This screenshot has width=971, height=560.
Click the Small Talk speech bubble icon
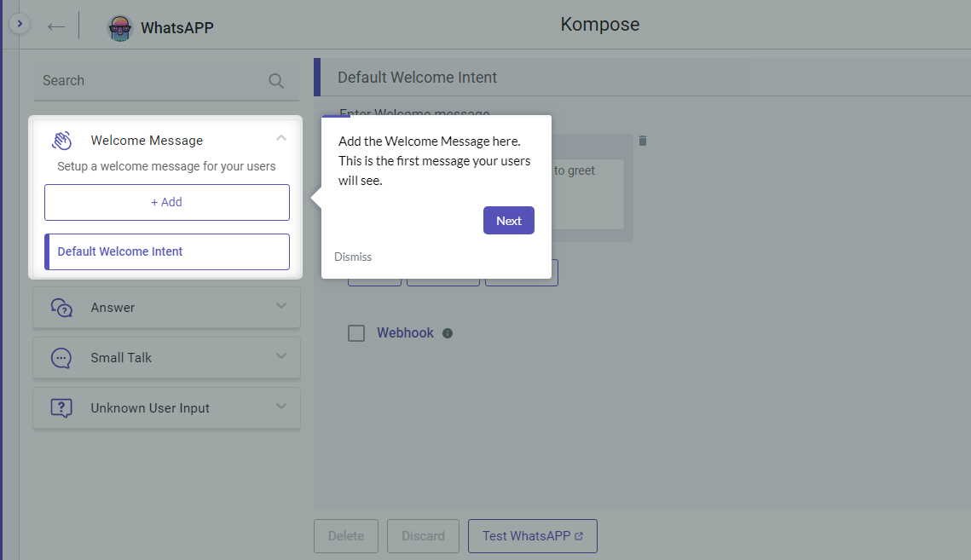[x=61, y=357]
